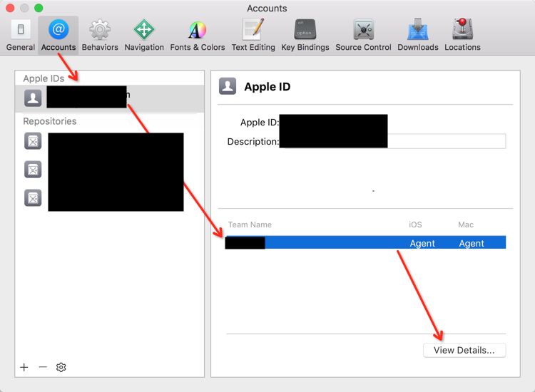This screenshot has height=392, width=535.
Task: Open the Downloads preferences pane
Action: [x=417, y=35]
